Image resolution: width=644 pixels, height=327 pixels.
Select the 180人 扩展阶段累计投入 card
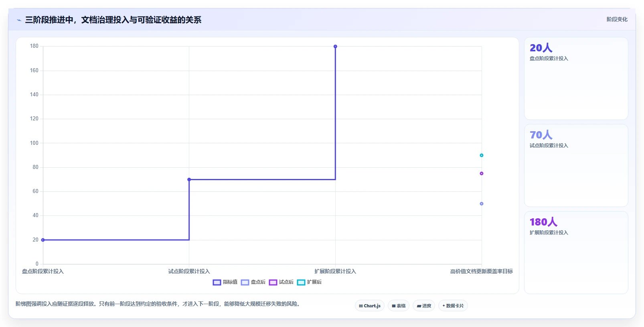576,253
